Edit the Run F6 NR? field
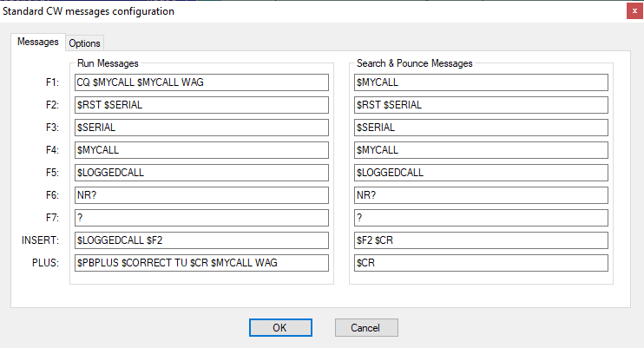The height and width of the screenshot is (348, 644). (201, 195)
